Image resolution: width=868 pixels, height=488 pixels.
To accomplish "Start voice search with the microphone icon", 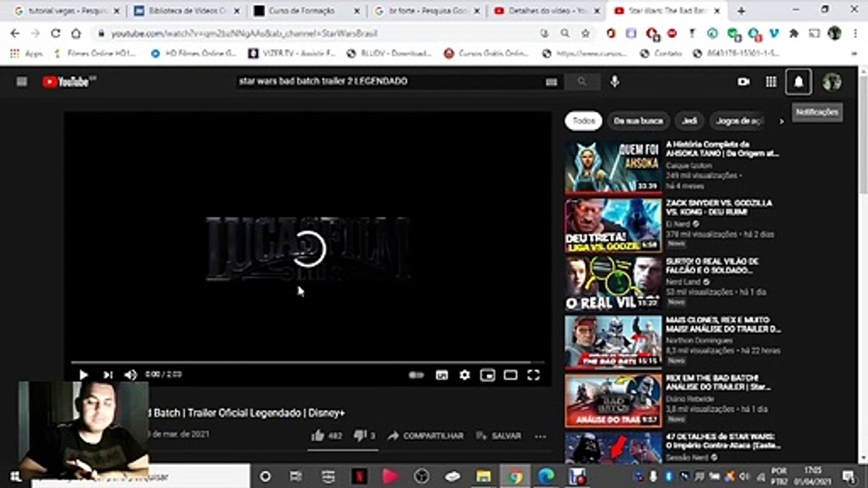I will coord(614,81).
